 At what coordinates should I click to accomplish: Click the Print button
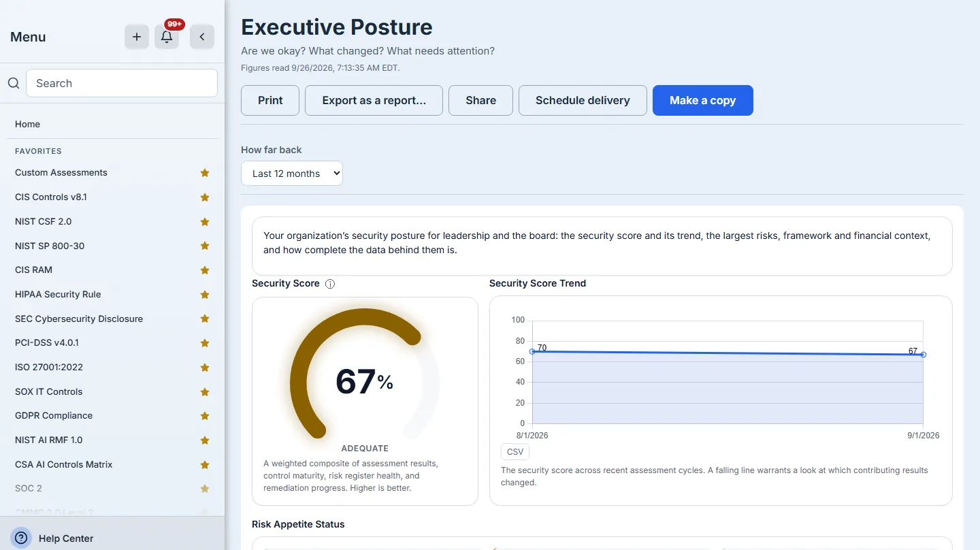[x=270, y=100]
